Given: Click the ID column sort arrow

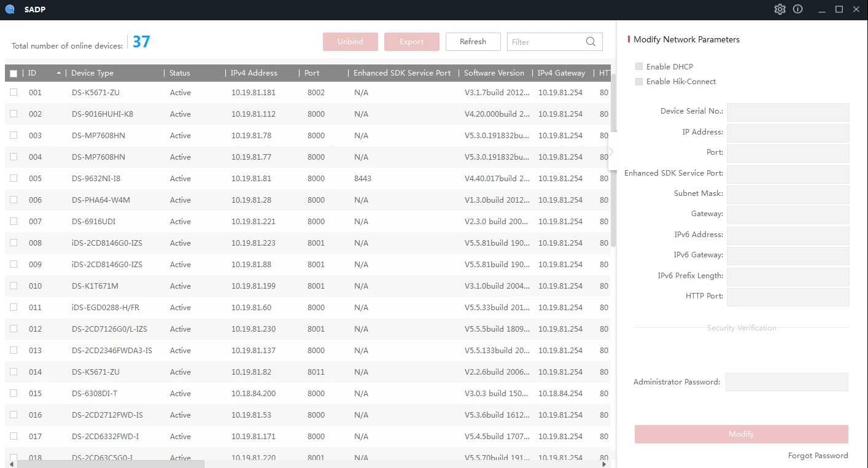Looking at the screenshot, I should click(59, 73).
